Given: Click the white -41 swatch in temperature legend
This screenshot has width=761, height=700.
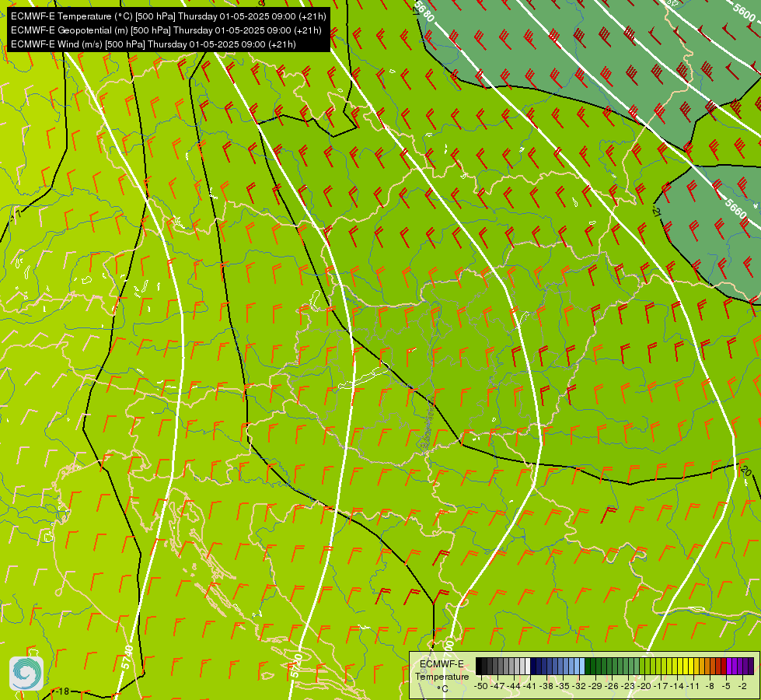Looking at the screenshot, I should pos(528,666).
